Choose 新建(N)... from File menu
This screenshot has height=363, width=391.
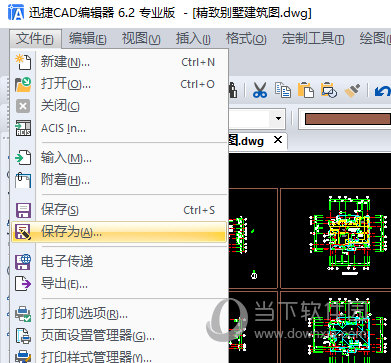[119, 62]
